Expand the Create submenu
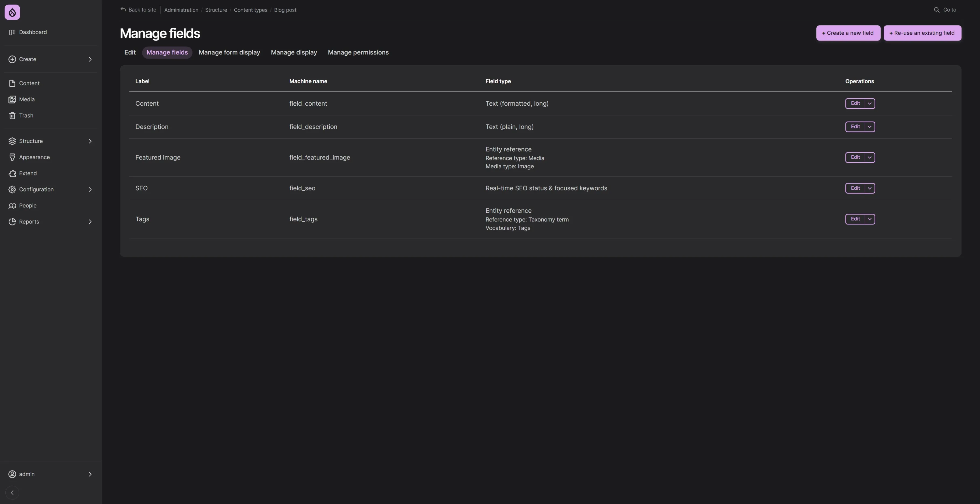This screenshot has width=980, height=504. point(90,59)
